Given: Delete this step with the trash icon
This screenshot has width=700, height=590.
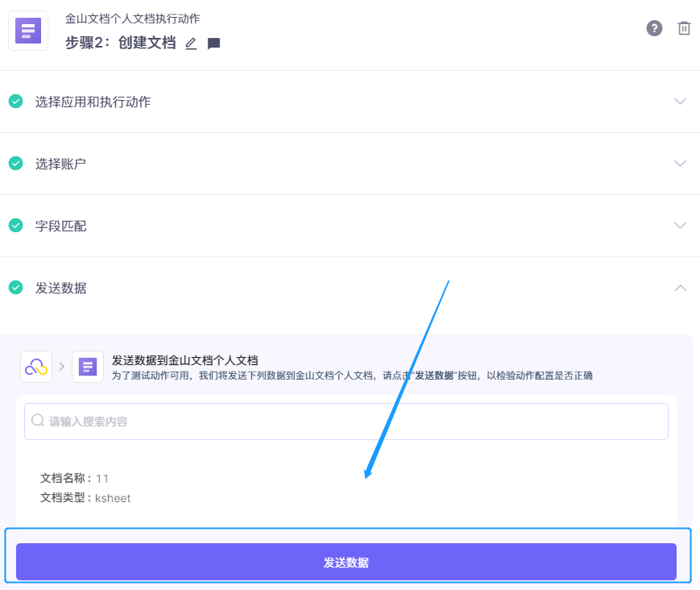Looking at the screenshot, I should (683, 28).
